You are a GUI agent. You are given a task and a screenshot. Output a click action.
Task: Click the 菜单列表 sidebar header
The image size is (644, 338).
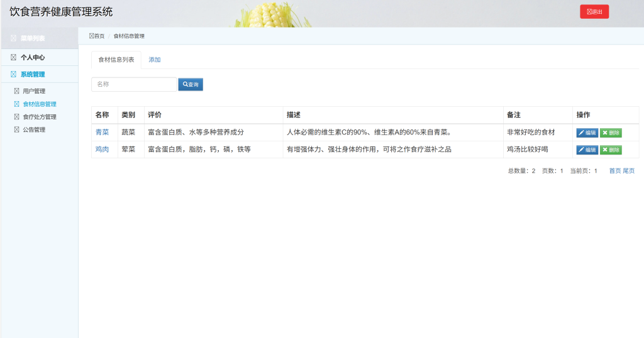40,38
